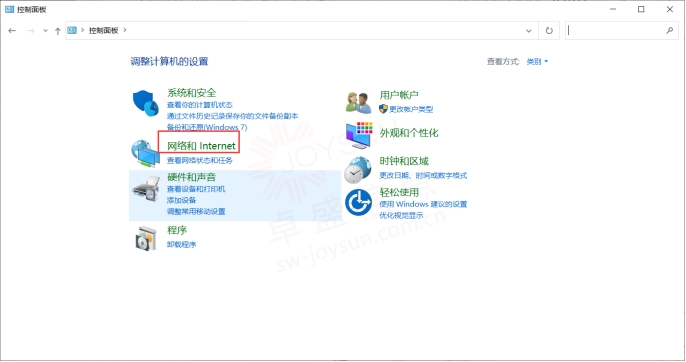Open the Network and Internet globe icon
The width and height of the screenshot is (686, 362).
tap(145, 153)
